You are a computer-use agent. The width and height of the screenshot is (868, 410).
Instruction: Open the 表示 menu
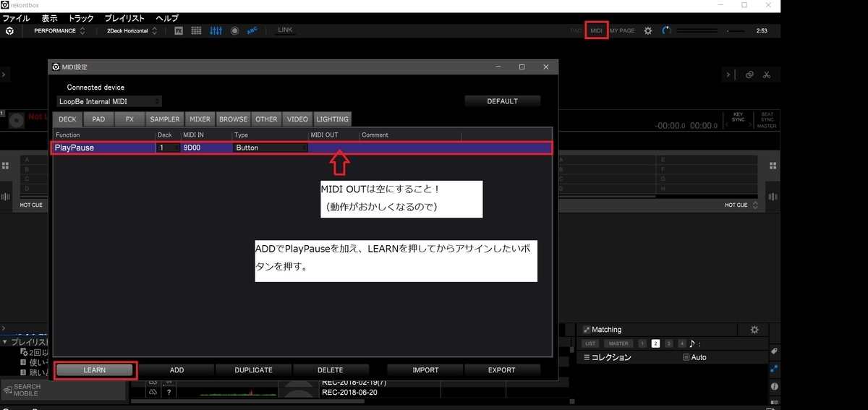49,18
